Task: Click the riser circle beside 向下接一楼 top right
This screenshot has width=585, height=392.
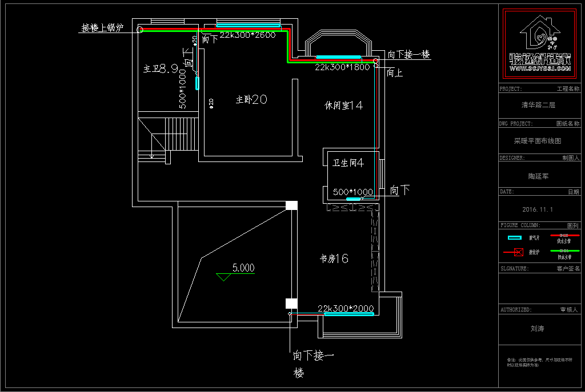Action: click(376, 60)
